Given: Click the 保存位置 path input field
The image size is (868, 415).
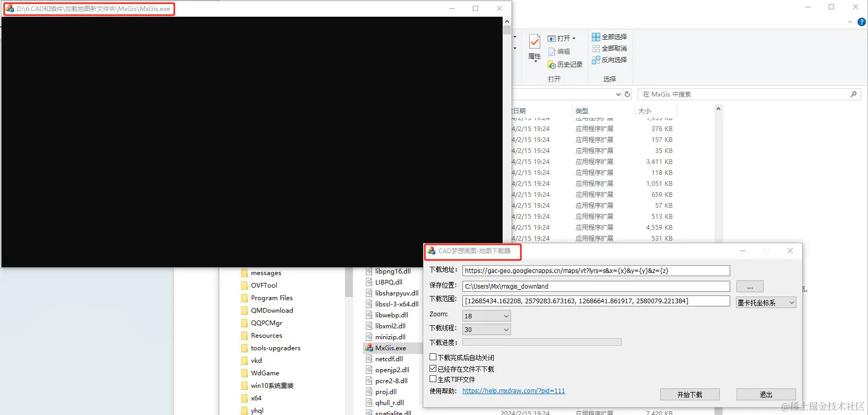Looking at the screenshot, I should tap(596, 286).
